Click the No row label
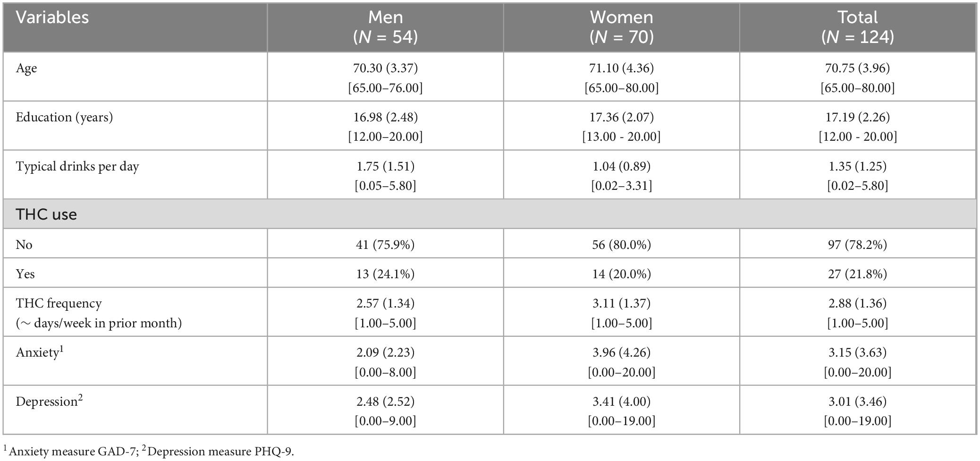Image resolution: width=980 pixels, height=461 pixels. click(24, 245)
